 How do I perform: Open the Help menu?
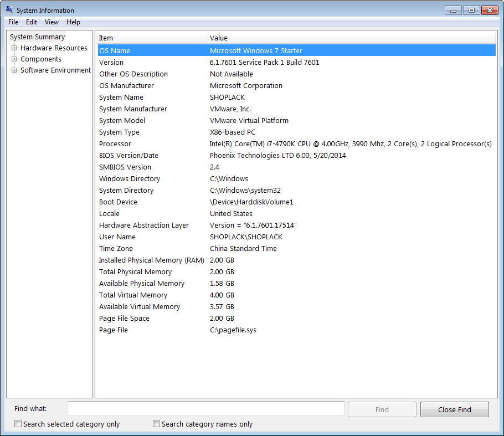click(73, 22)
